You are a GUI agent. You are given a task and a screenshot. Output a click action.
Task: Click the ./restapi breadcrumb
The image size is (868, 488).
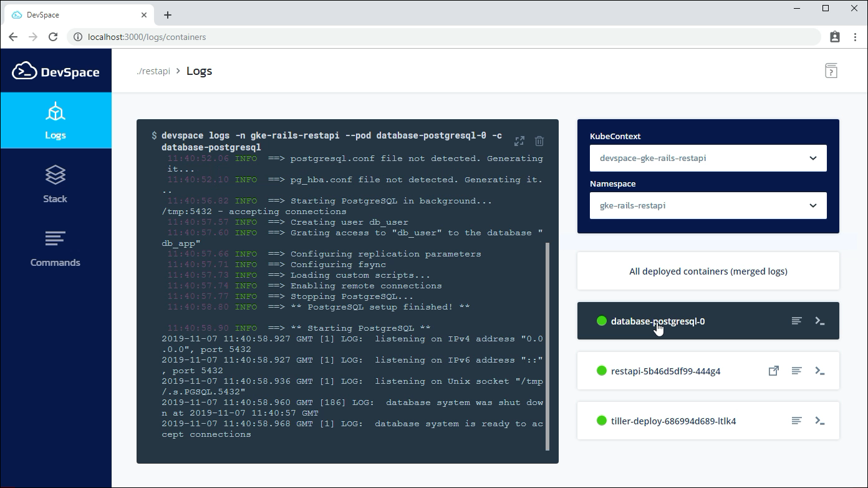click(153, 71)
